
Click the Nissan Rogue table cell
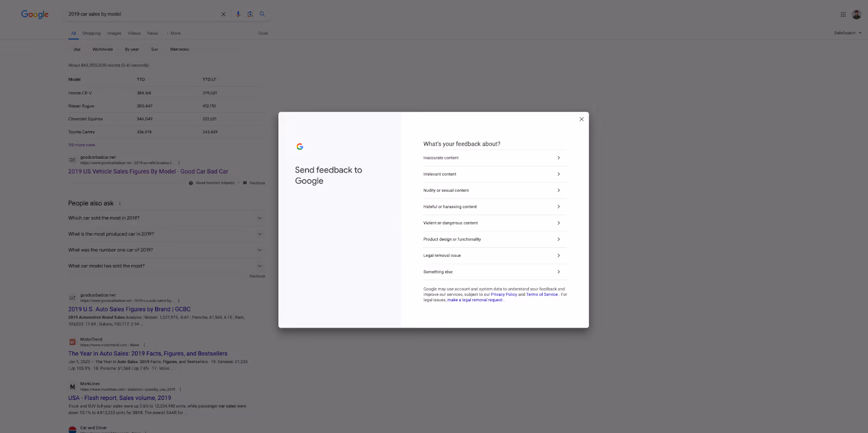point(81,106)
